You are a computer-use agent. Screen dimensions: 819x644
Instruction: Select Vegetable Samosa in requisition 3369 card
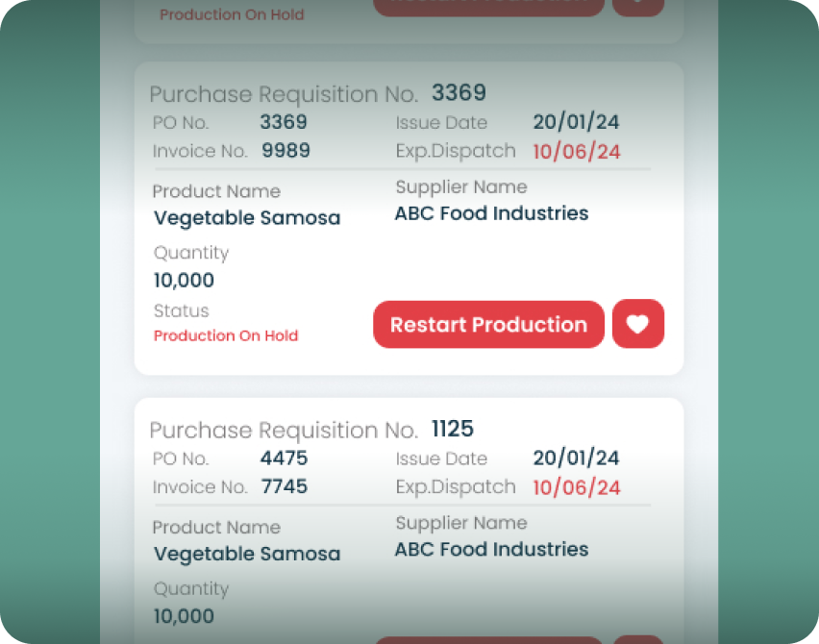point(247,218)
